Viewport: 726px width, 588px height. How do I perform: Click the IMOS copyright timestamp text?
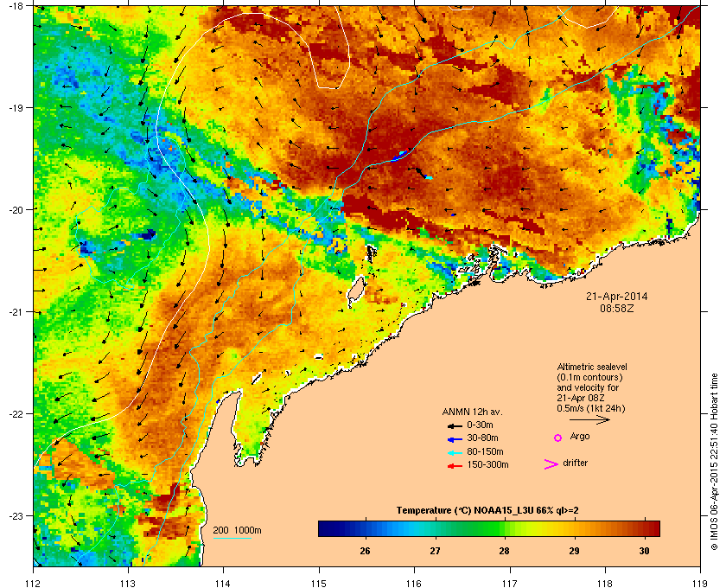715,462
